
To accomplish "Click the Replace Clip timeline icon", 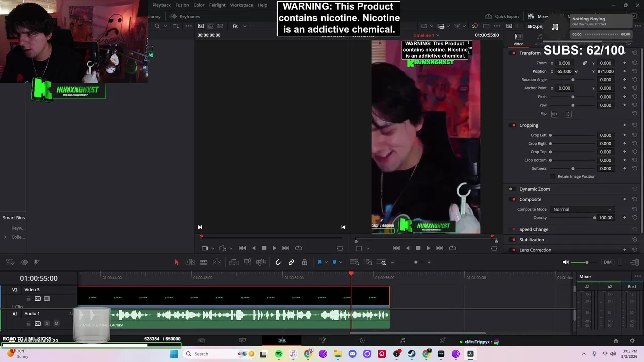I will (261, 262).
